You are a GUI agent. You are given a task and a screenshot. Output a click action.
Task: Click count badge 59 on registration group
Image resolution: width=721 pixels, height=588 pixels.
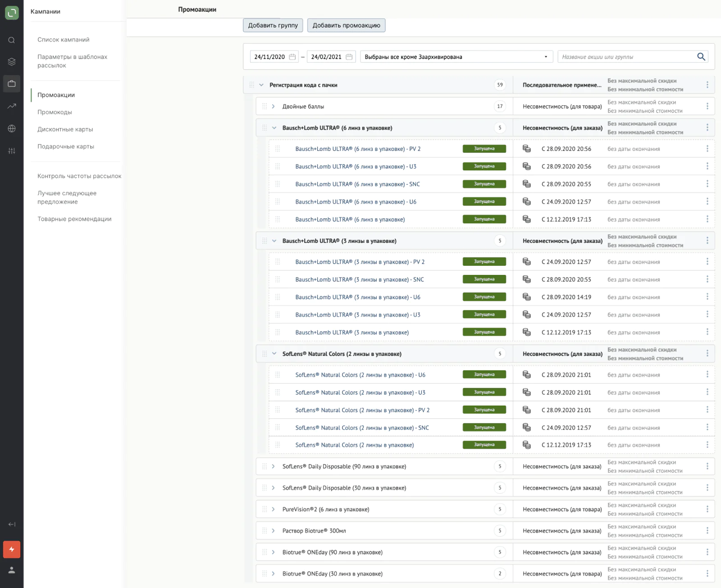coord(500,85)
